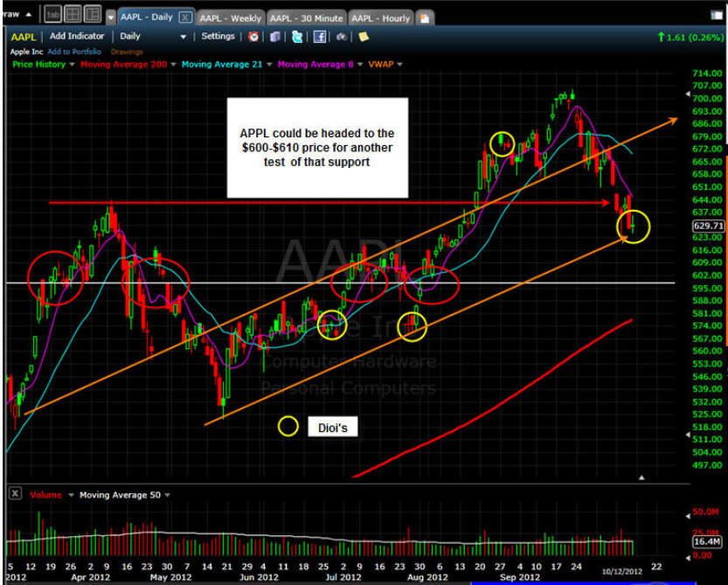This screenshot has height=585, width=728.
Task: Switch to the AAPL - Hourly tab
Action: point(380,18)
